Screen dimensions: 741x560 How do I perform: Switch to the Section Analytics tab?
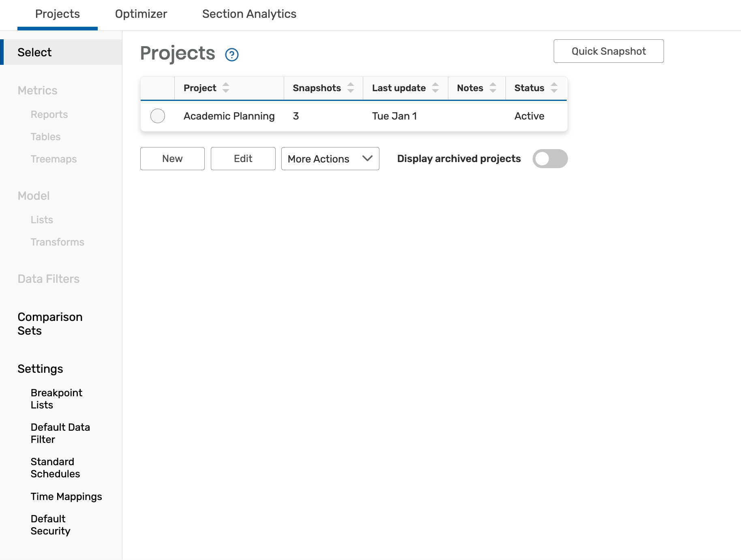[x=249, y=14]
